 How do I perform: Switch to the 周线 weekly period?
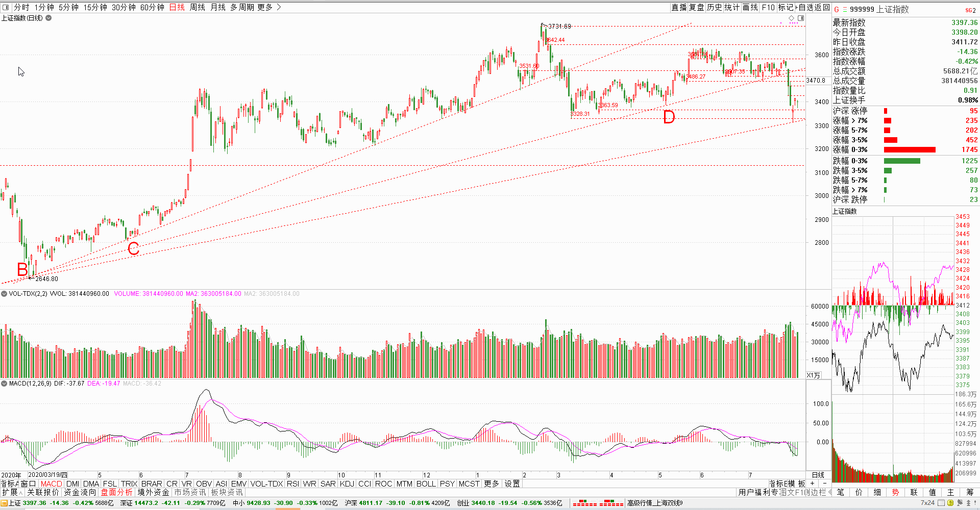(x=197, y=7)
